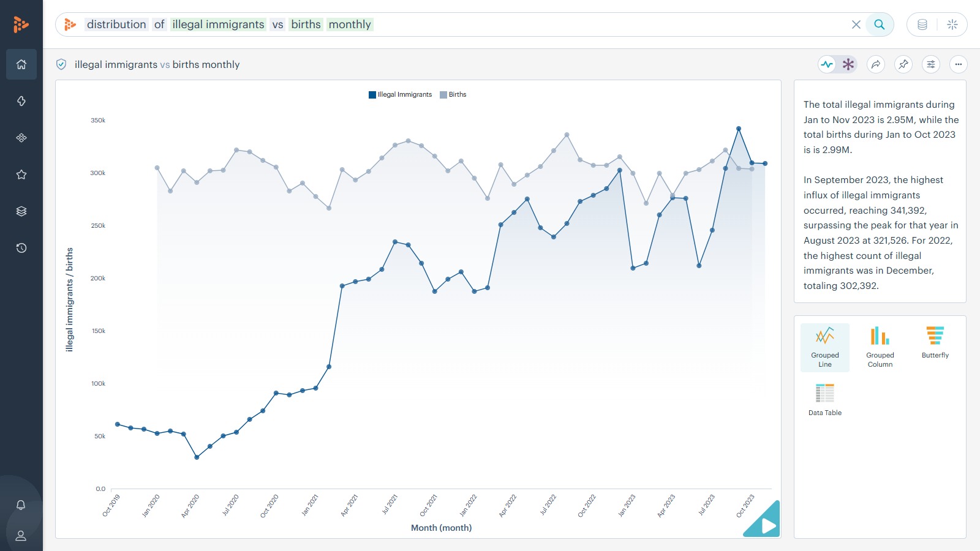Viewport: 980px width, 551px height.
Task: Toggle Births legend swatch
Action: 443,95
